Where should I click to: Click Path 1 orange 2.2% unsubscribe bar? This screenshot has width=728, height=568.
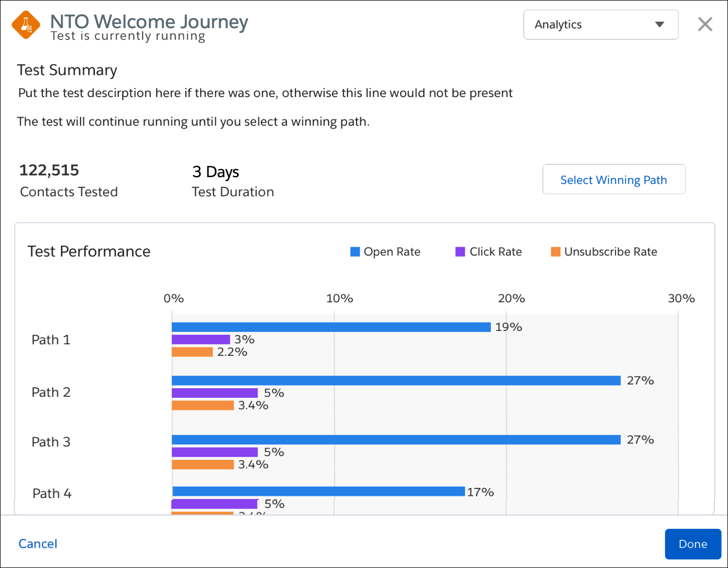point(192,352)
